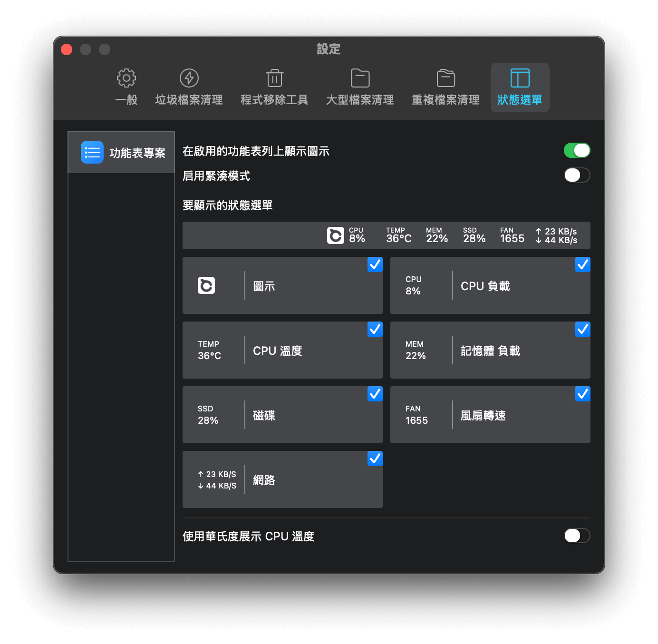Click the app logo in the 圖示 card
The width and height of the screenshot is (658, 644).
coord(206,285)
